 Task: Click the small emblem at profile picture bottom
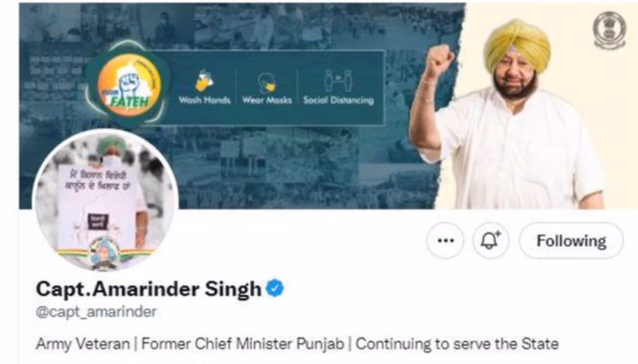pos(105,253)
